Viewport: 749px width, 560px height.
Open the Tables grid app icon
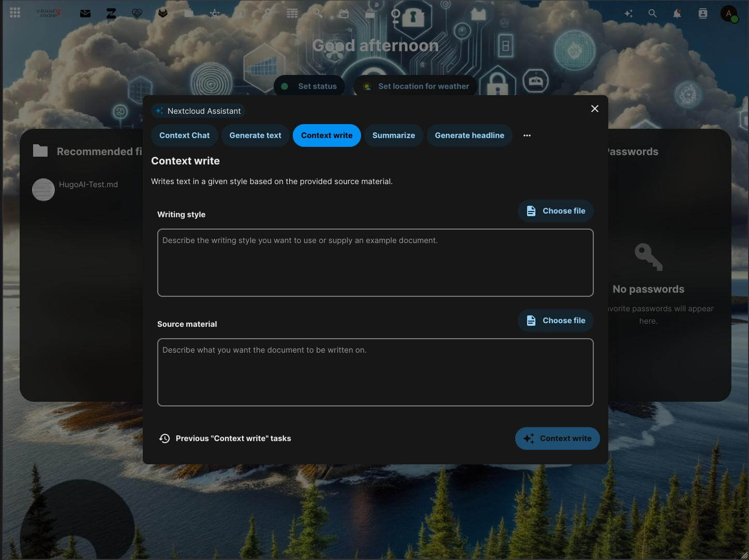pyautogui.click(x=292, y=13)
